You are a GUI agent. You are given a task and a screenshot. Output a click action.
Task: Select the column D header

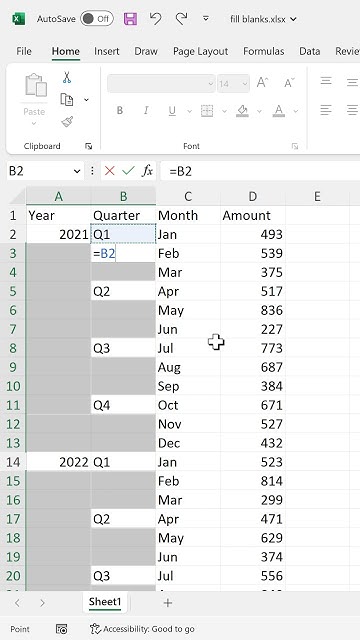[x=253, y=197]
